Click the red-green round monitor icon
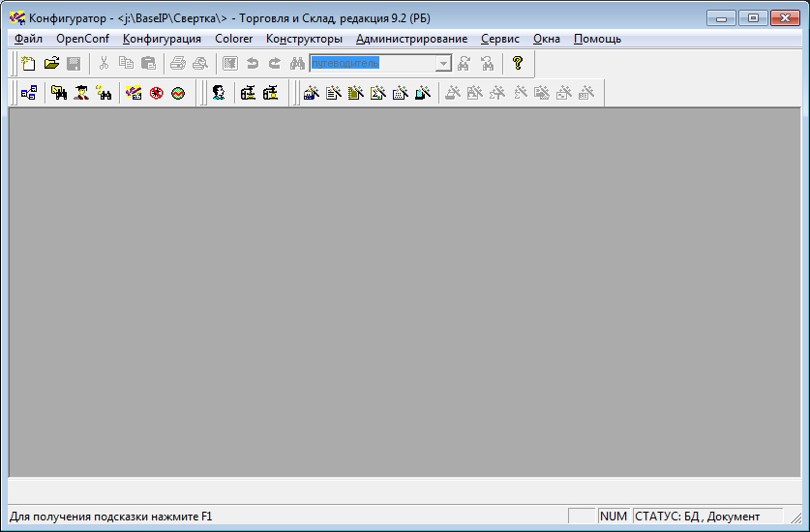Viewport: 810px width, 532px height. (x=177, y=93)
